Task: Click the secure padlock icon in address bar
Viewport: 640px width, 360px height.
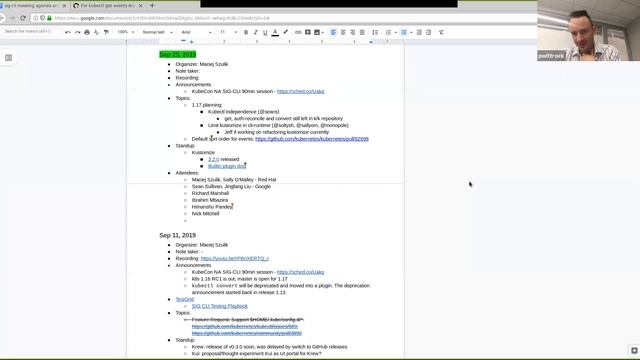Action: tap(49, 18)
